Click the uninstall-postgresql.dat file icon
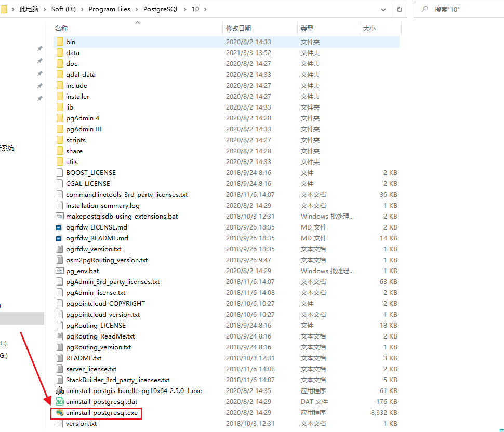Viewport: 504px width, 432px height. (x=60, y=401)
